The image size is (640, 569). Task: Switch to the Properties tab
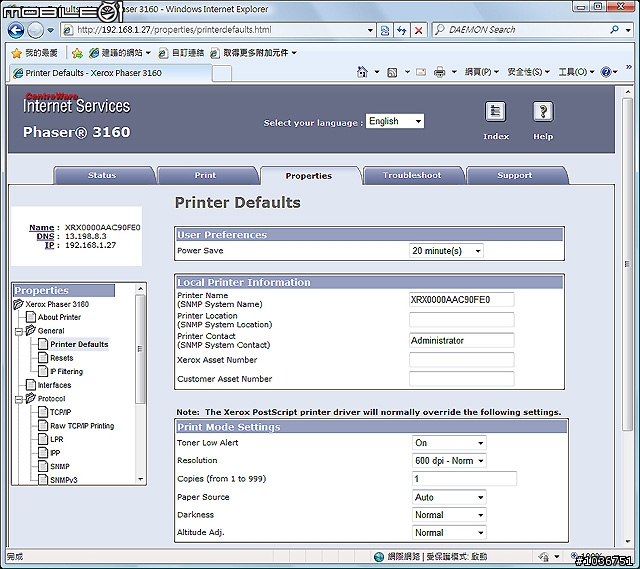click(309, 176)
